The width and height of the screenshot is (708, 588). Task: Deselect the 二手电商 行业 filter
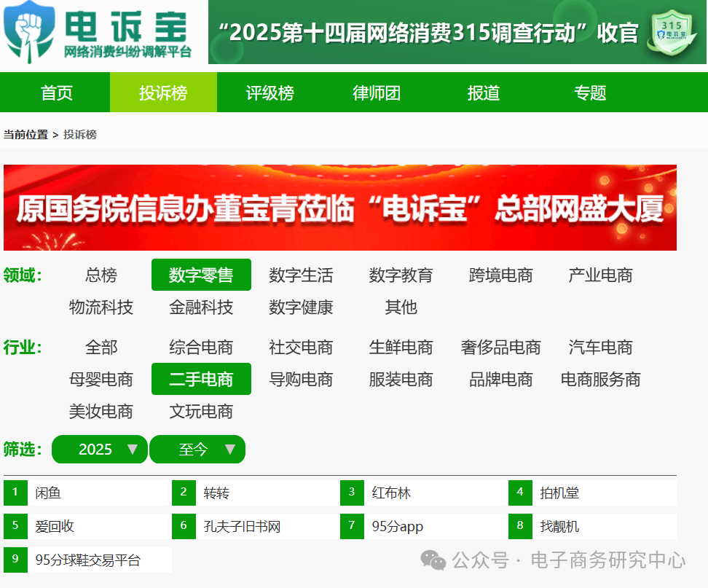click(202, 379)
